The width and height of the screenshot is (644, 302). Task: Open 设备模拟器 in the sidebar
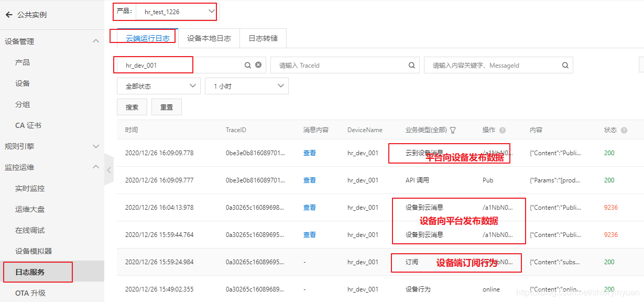click(34, 251)
